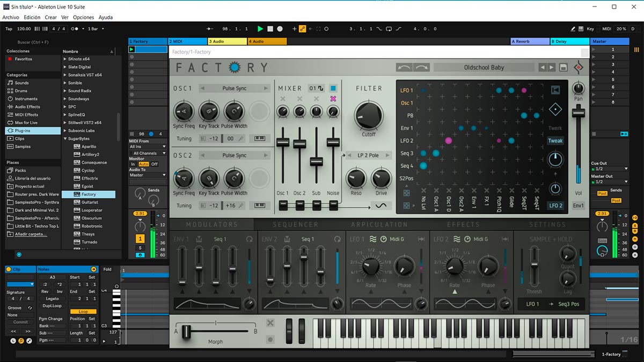644x362 pixels.
Task: Open the OSC1 Pulse Sync waveform selector
Action: tap(235, 88)
